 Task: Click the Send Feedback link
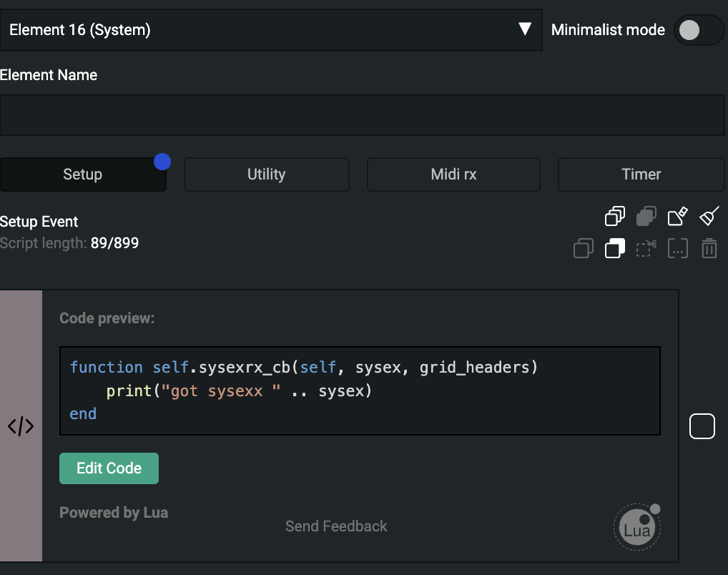(336, 526)
